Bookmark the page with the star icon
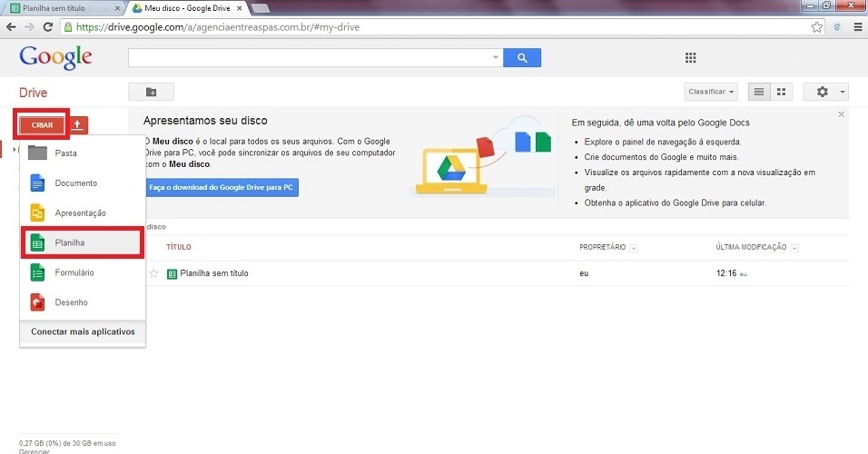 click(816, 27)
